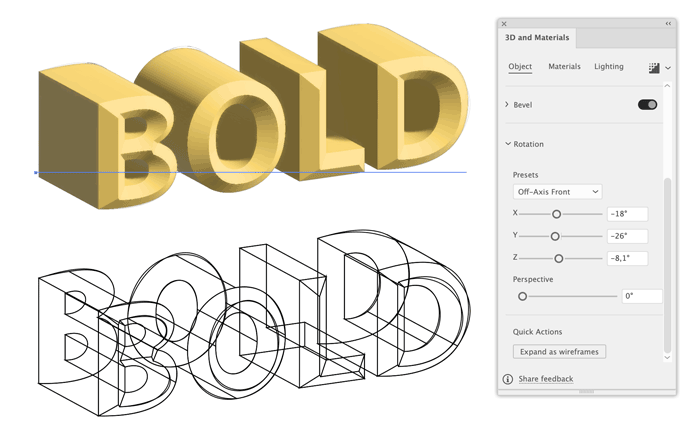Collapse the Rotation section
The image size is (700, 442).
[x=508, y=144]
